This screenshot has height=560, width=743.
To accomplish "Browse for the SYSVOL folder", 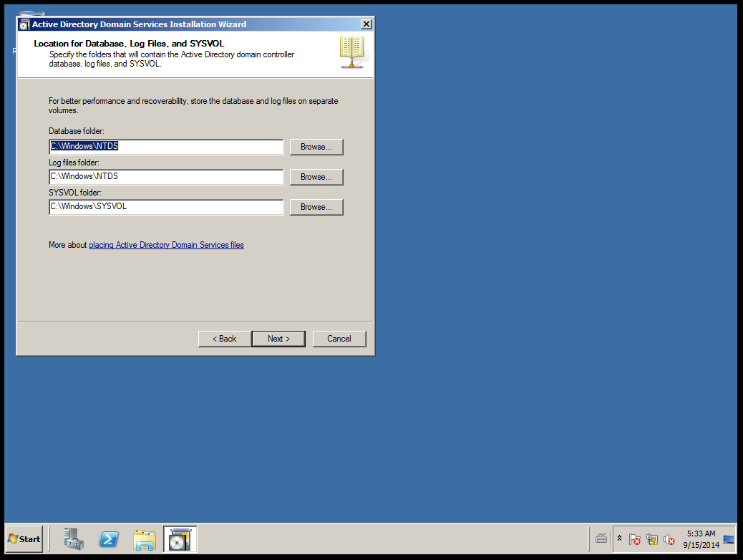I will pyautogui.click(x=316, y=207).
